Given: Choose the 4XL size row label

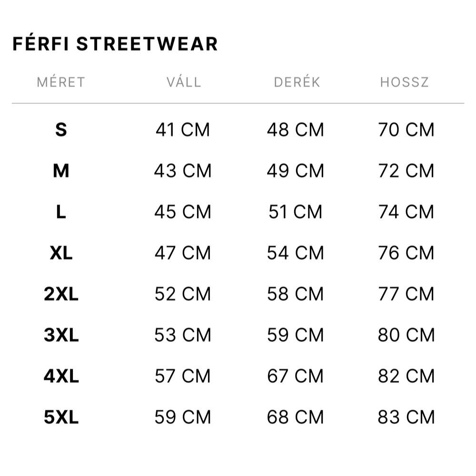Looking at the screenshot, I should pos(61,376).
